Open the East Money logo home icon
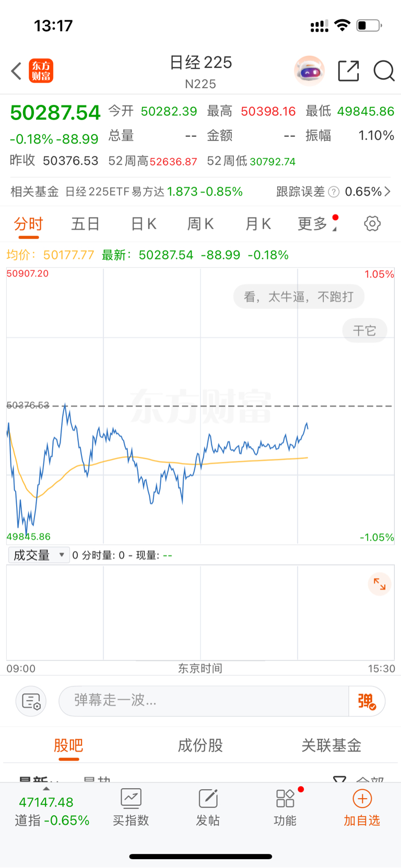Viewport: 401px width, 868px height. [41, 71]
